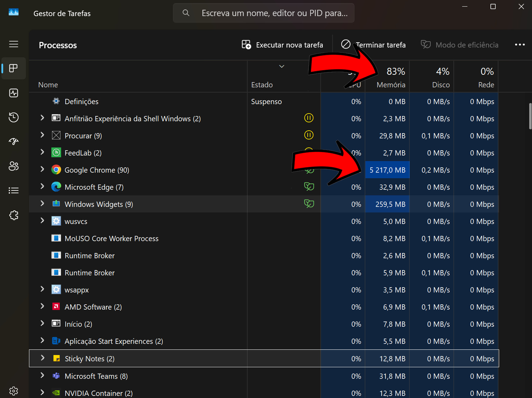
Task: Click the Aplicação Start Experiences icon
Action: coord(56,341)
